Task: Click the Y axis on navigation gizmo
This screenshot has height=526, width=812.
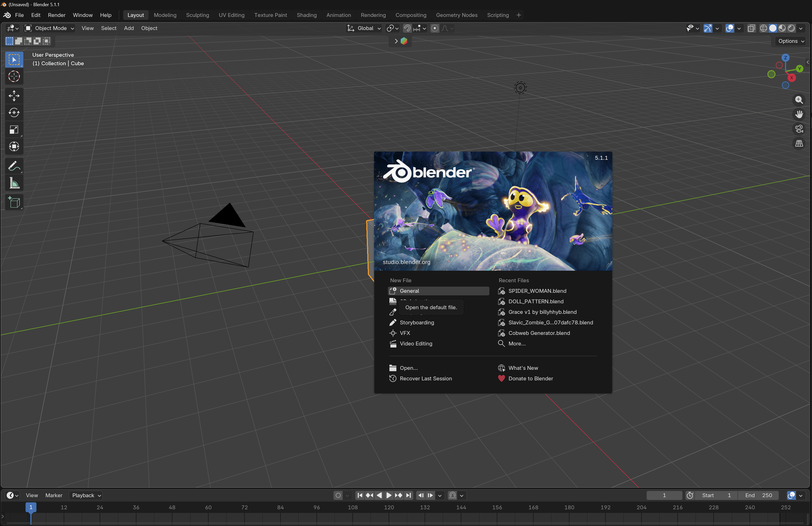Action: (799, 69)
